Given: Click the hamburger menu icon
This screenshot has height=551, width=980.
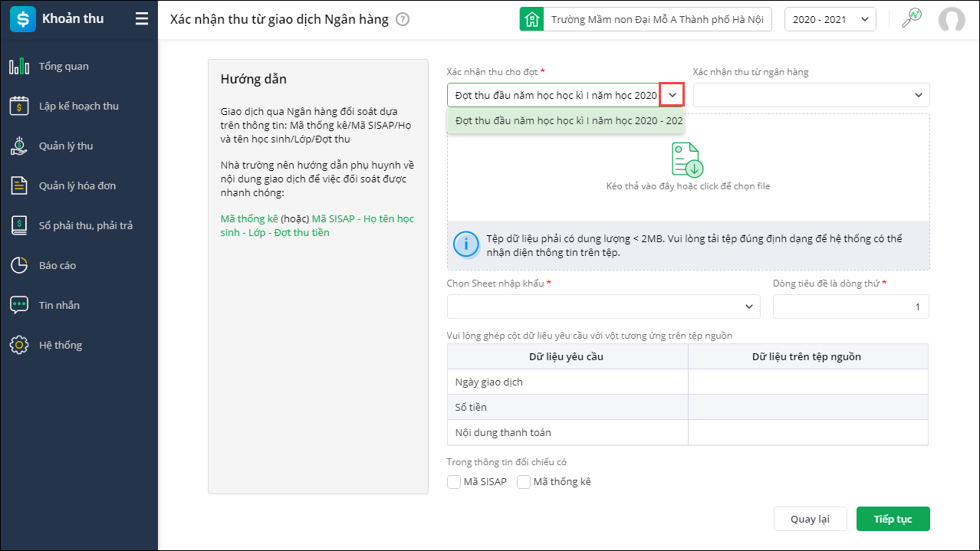Looking at the screenshot, I should coord(142,19).
